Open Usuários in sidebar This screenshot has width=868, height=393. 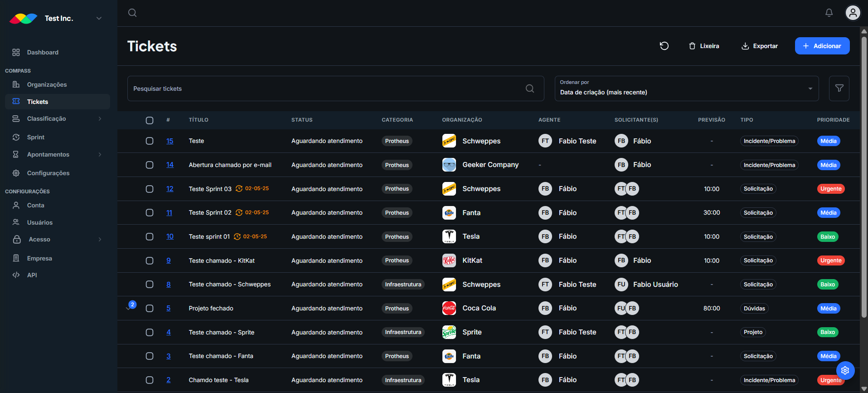click(58, 222)
